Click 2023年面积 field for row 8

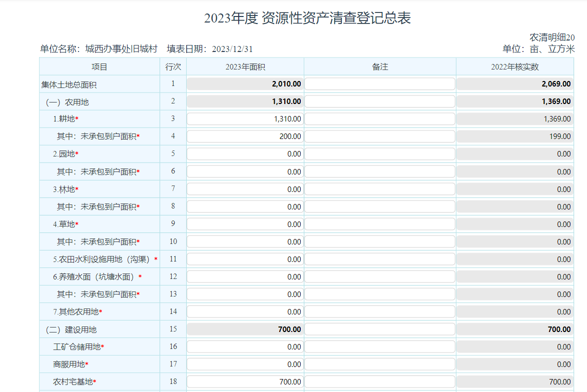[x=245, y=207]
